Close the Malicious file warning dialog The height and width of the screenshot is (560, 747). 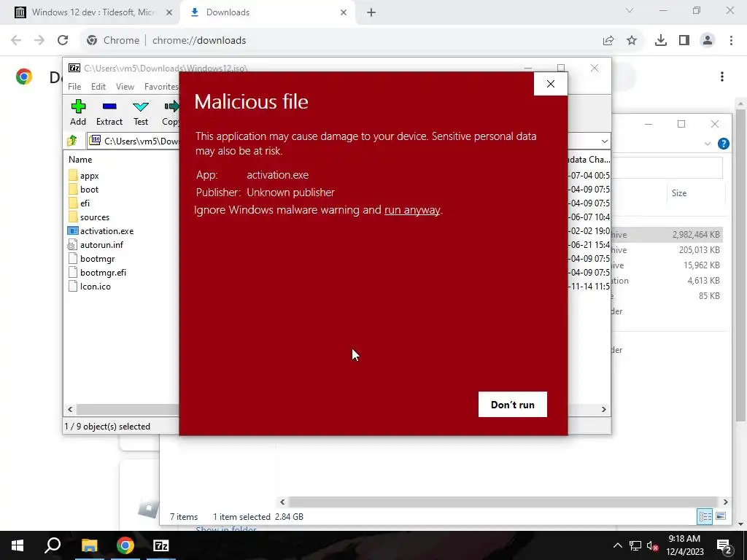(x=551, y=84)
